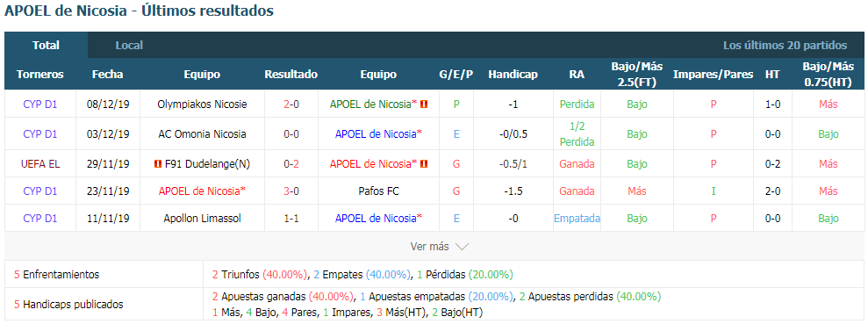Click the red card icon beside F91 Dudelange
Viewport: 868px width, 324px height.
point(158,164)
